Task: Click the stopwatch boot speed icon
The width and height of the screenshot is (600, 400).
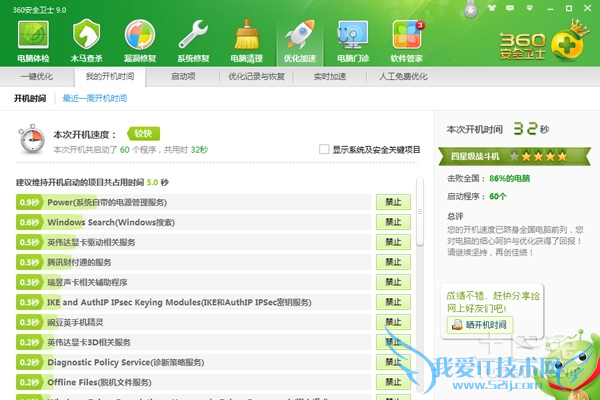Action: click(31, 139)
